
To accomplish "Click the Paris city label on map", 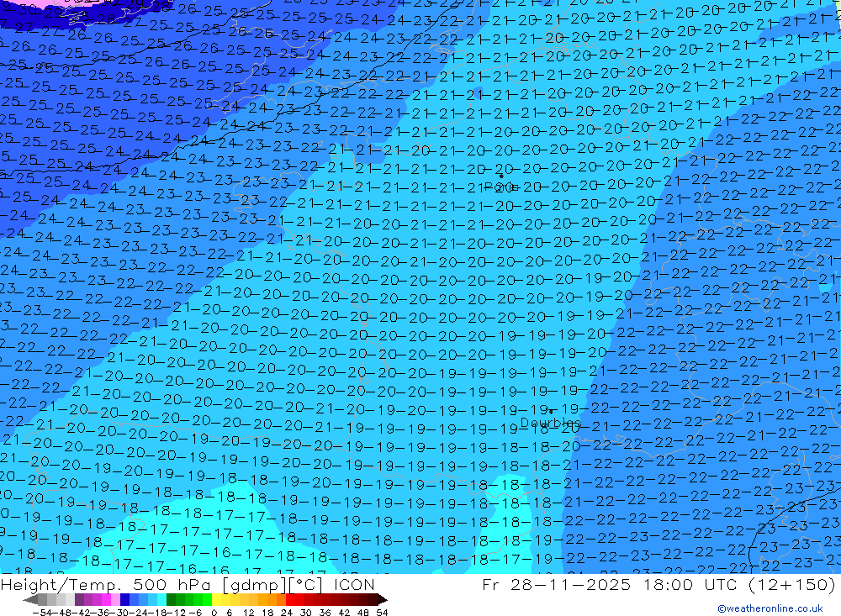I will pyautogui.click(x=500, y=187).
